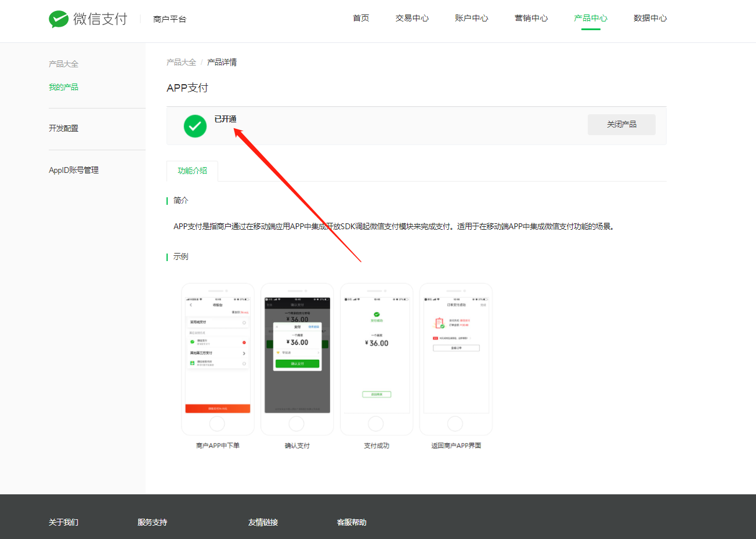
Task: Click 客服帮助 in the footer
Action: (352, 522)
